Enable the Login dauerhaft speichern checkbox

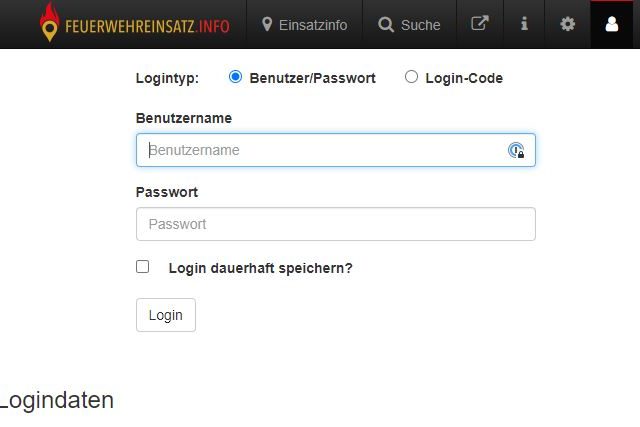[x=143, y=267]
